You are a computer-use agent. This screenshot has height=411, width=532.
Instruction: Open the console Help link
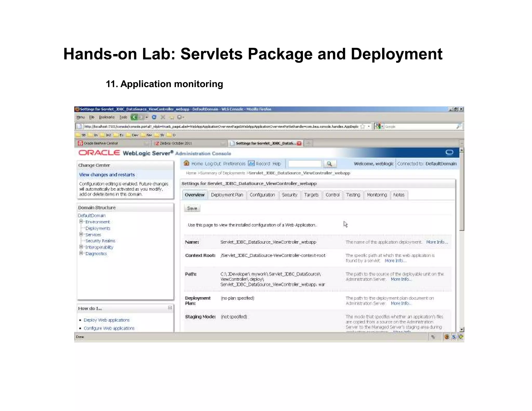point(276,164)
